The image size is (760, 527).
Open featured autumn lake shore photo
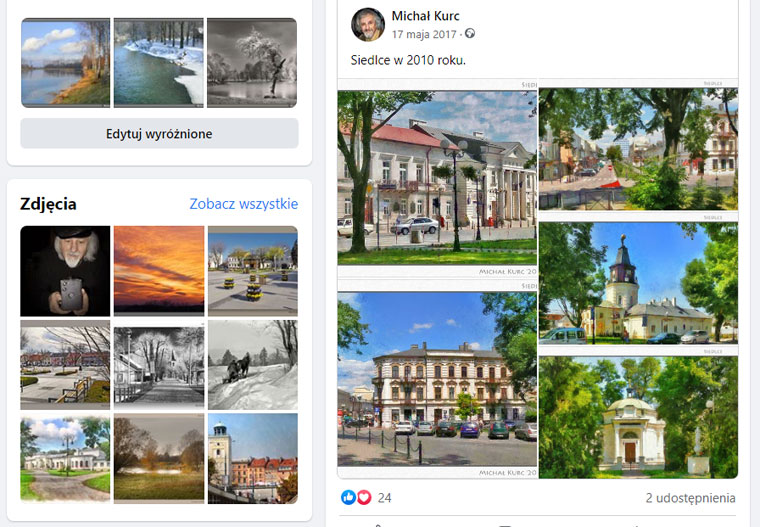[x=65, y=63]
